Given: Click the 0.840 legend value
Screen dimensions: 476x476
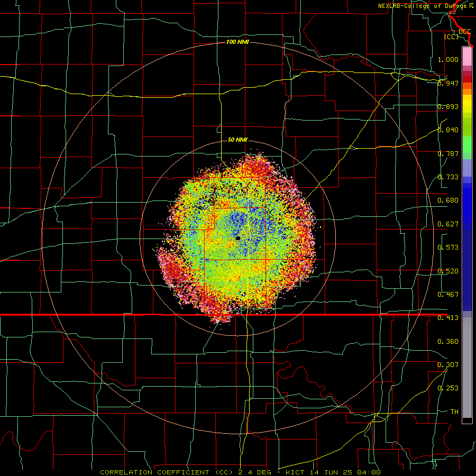Looking at the screenshot, I should (448, 130).
